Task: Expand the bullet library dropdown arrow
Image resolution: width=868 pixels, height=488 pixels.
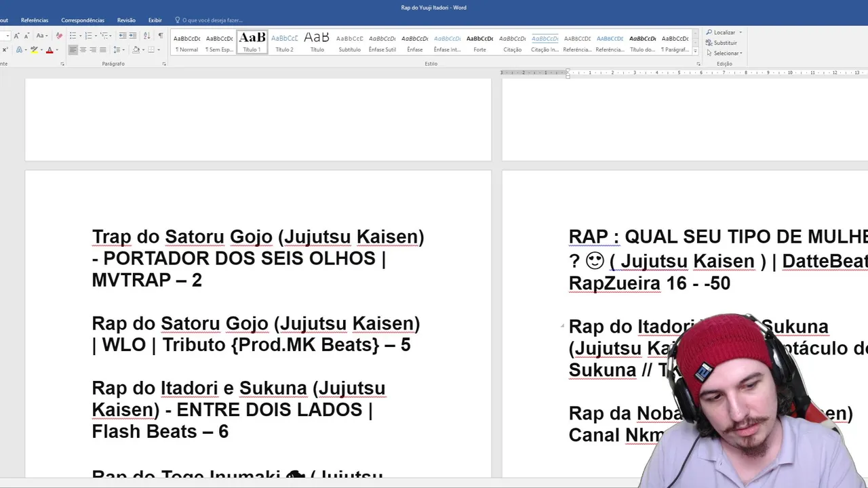Action: [80, 36]
